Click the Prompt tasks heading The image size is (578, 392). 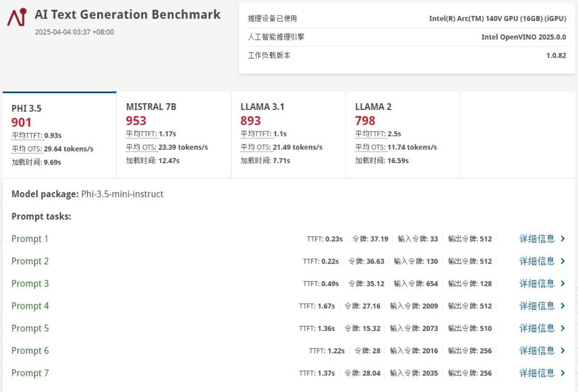[41, 217]
